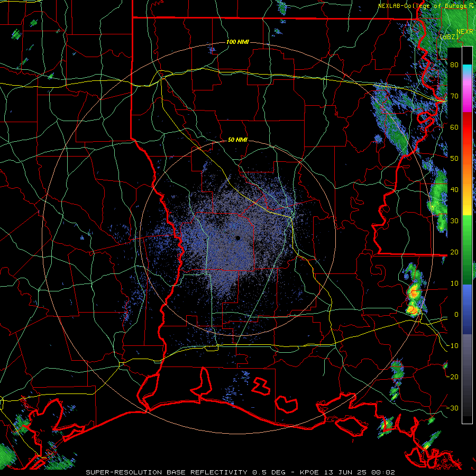Click the dBZ unit label above color scale
The width and height of the screenshot is (476, 476).
449,36
